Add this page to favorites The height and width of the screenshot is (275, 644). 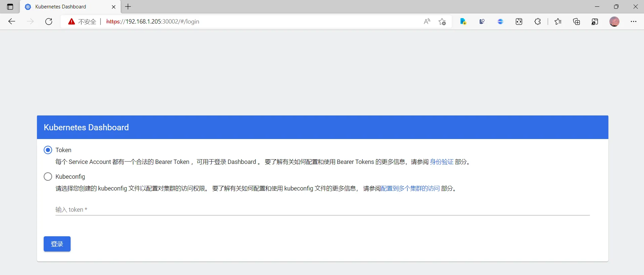coord(442,22)
